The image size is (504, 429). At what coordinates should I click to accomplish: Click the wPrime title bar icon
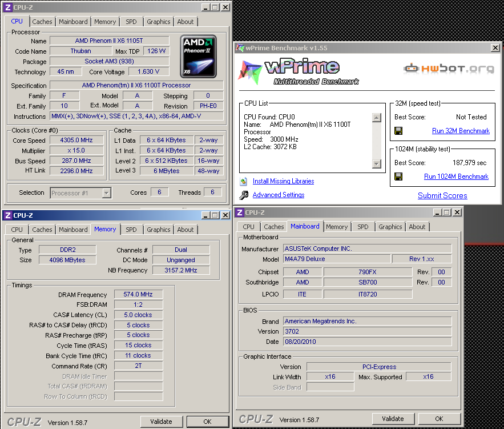(x=240, y=48)
